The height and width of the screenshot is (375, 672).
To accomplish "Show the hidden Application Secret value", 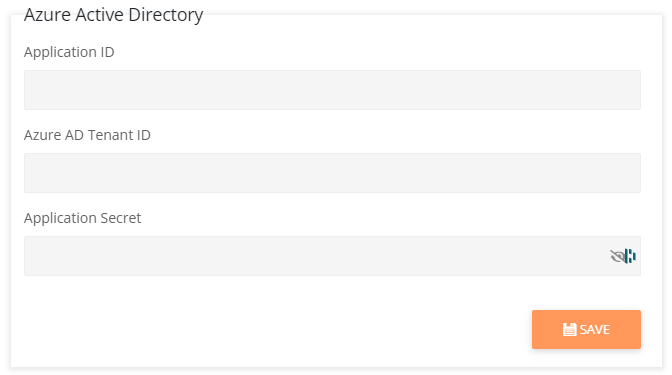I will click(617, 256).
